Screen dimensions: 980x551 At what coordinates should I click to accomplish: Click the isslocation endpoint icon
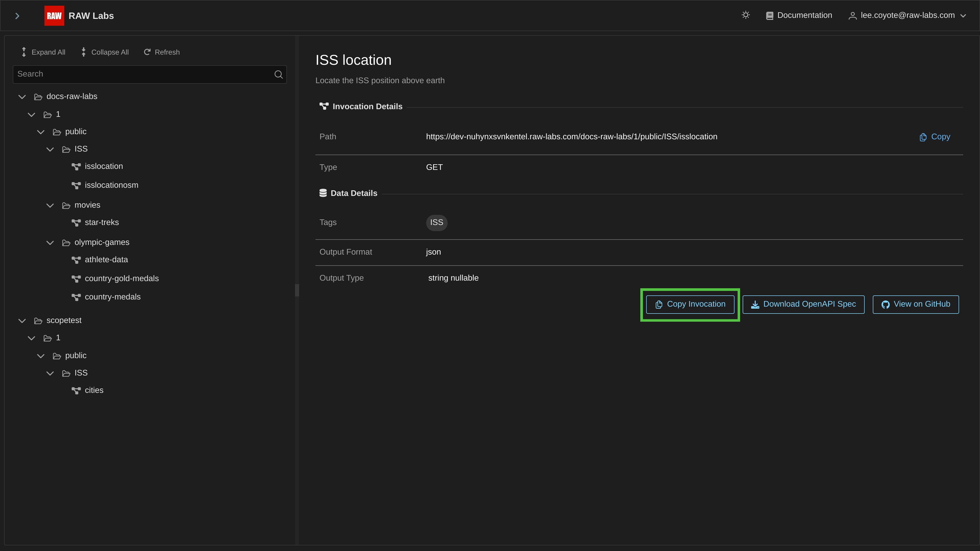click(x=76, y=167)
